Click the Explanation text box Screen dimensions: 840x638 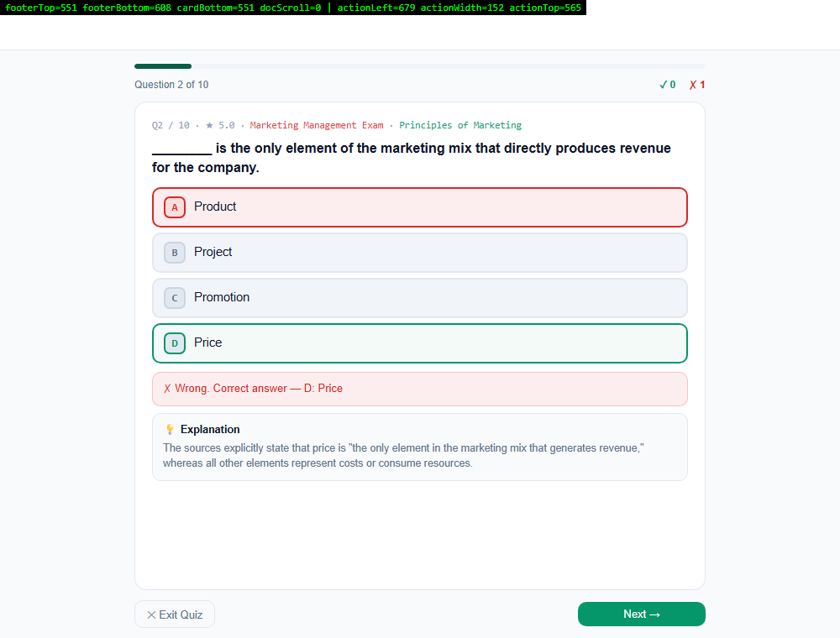pos(420,447)
